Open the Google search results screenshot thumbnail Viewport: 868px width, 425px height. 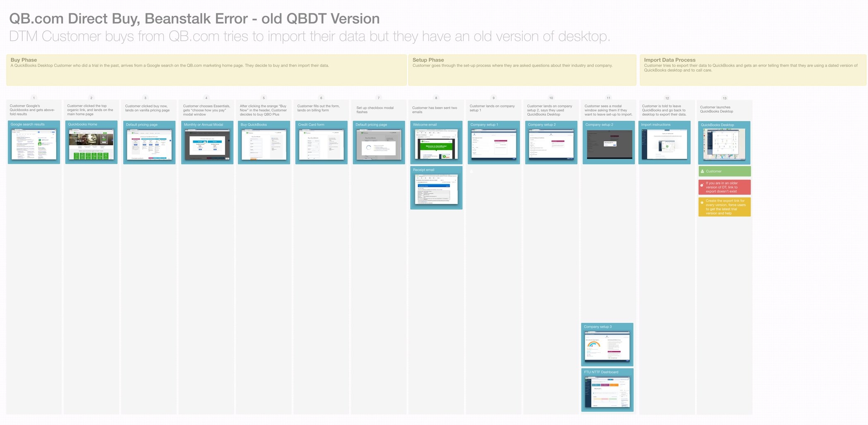34,144
